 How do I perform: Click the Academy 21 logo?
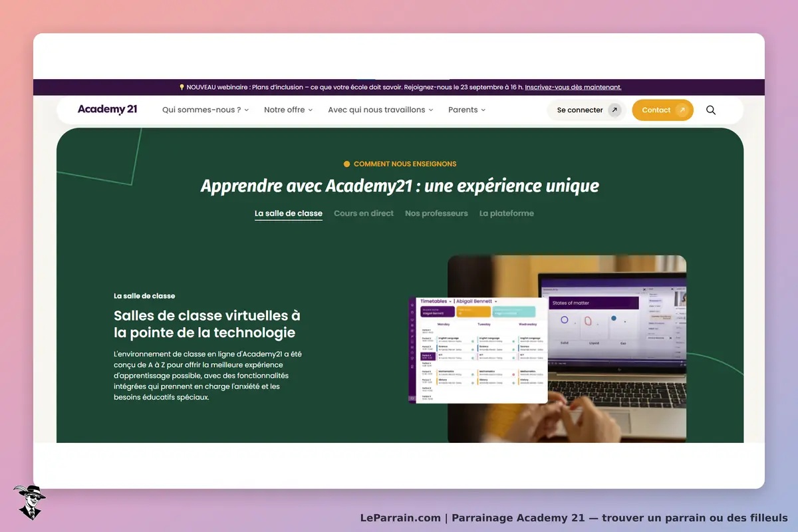coord(107,110)
